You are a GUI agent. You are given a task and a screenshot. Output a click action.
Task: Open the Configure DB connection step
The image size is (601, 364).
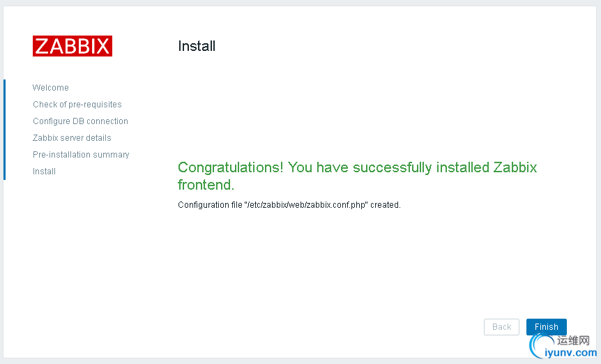(80, 121)
